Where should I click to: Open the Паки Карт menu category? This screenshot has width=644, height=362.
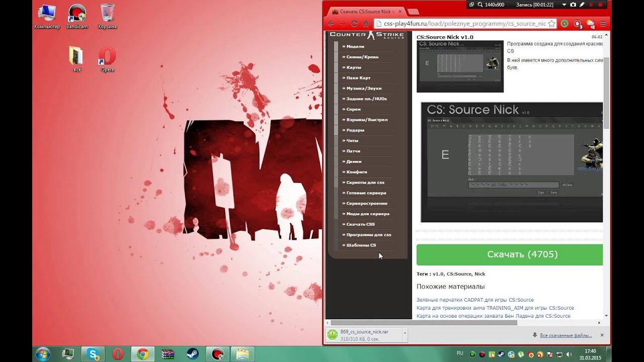pos(358,78)
